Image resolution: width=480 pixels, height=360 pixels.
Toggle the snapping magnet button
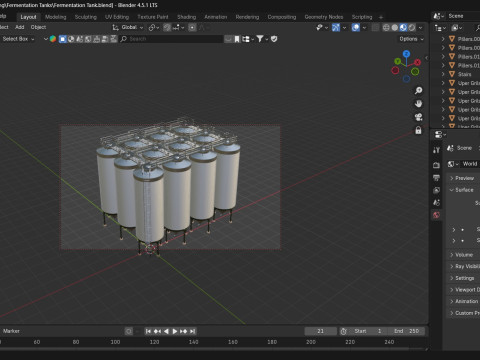(167, 27)
